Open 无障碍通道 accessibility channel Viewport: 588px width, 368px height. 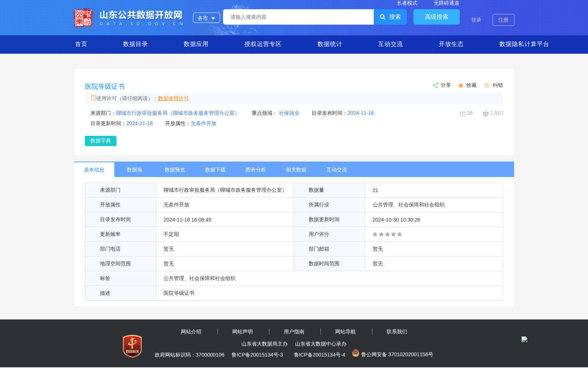click(447, 3)
